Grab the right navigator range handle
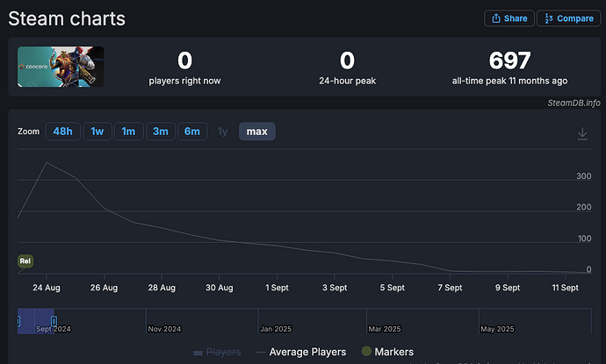The height and width of the screenshot is (364, 606). [54, 321]
